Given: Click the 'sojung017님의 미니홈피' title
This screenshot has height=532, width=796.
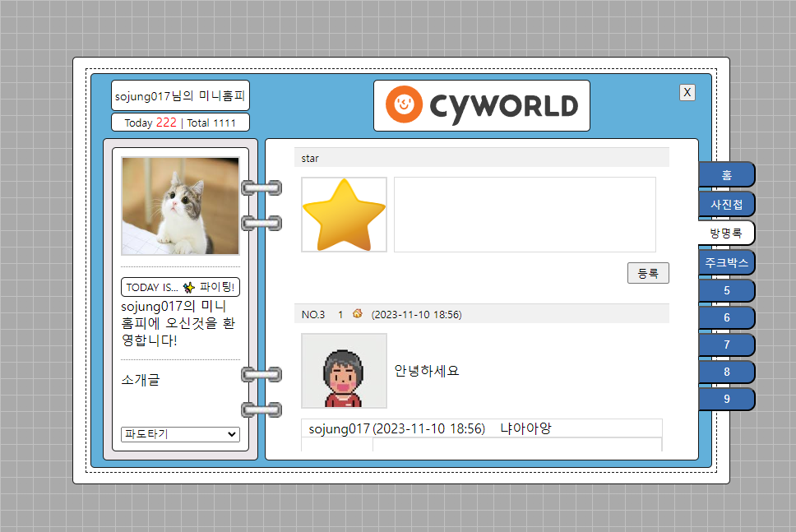Looking at the screenshot, I should click(180, 95).
